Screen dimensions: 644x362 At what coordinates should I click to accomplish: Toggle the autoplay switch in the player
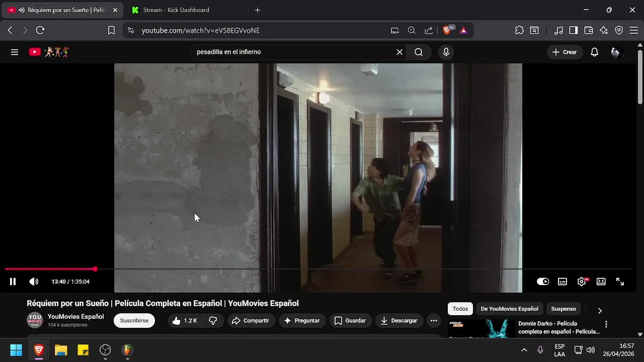point(543,282)
